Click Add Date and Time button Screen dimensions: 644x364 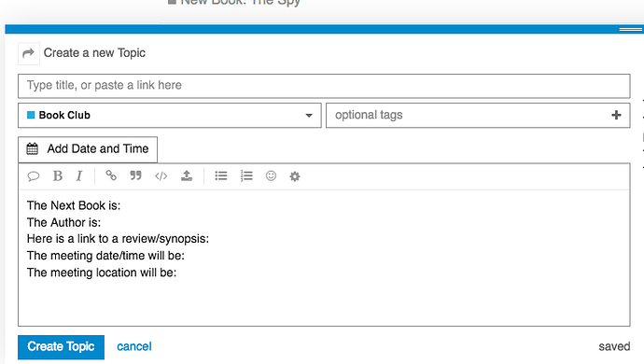point(88,149)
